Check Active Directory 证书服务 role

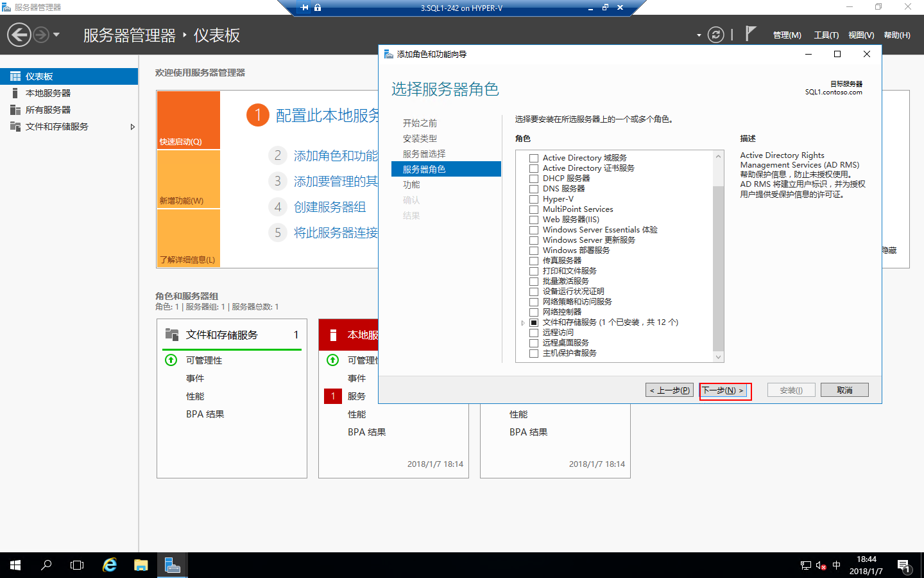(534, 168)
